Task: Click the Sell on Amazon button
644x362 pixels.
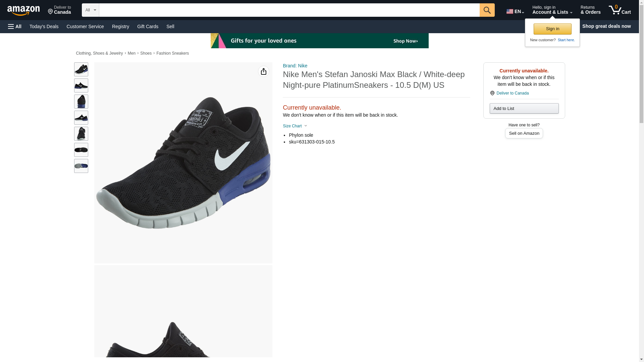Action: tap(524, 133)
